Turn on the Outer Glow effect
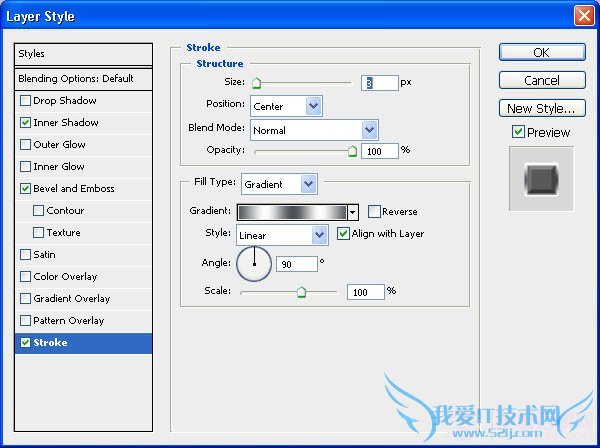 click(x=25, y=145)
